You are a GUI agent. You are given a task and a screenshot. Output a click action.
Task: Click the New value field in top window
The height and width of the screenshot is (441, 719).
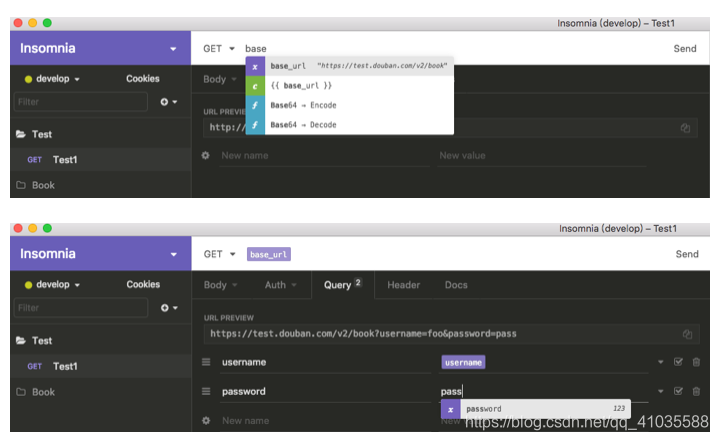pyautogui.click(x=542, y=156)
